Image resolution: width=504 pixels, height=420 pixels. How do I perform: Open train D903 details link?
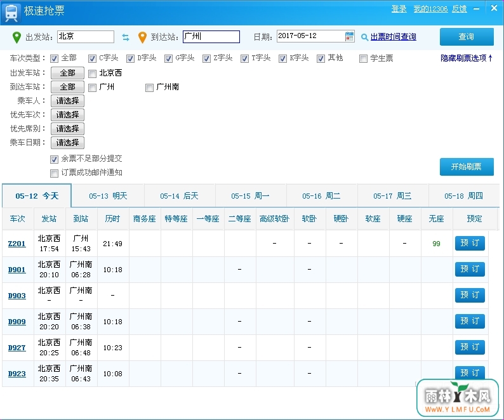coord(17,296)
